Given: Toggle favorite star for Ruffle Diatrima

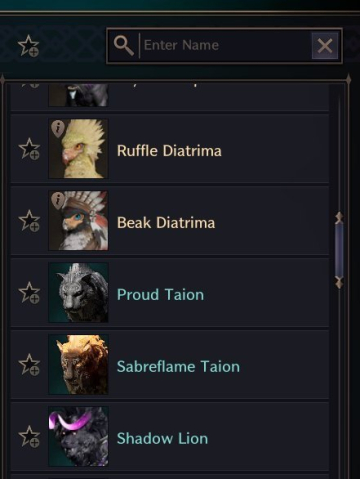Looking at the screenshot, I should pyautogui.click(x=29, y=149).
